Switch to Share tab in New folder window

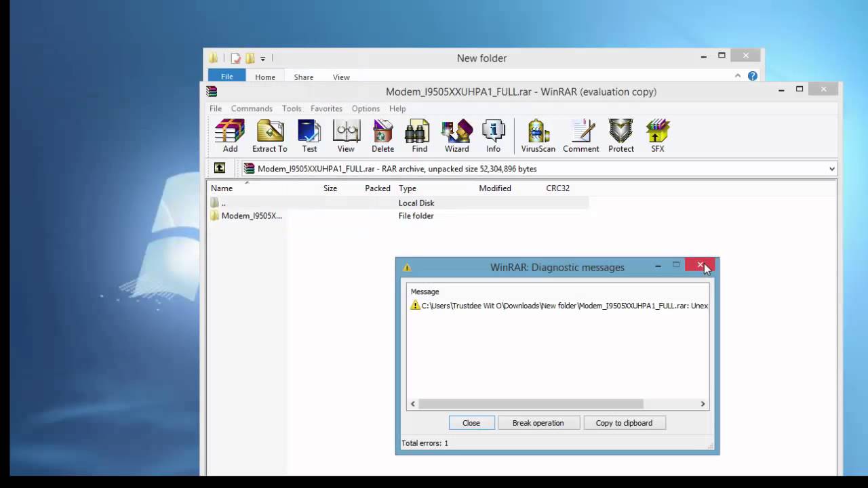(304, 77)
